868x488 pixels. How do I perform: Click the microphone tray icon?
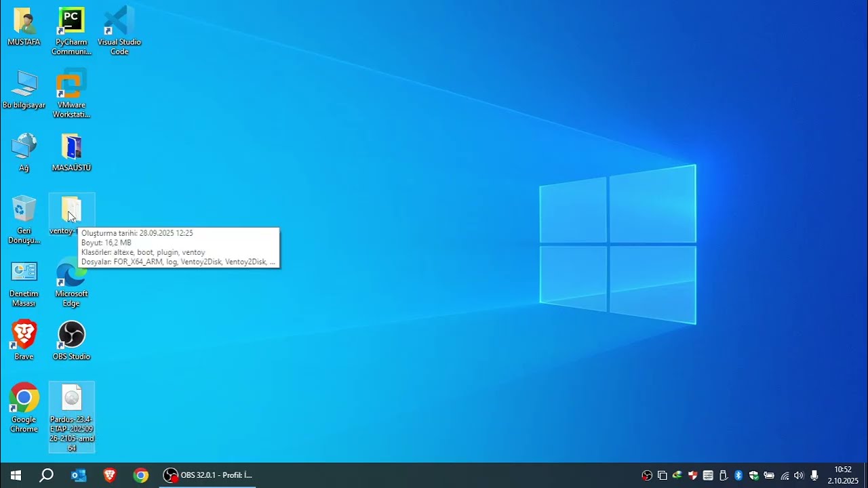(x=814, y=476)
